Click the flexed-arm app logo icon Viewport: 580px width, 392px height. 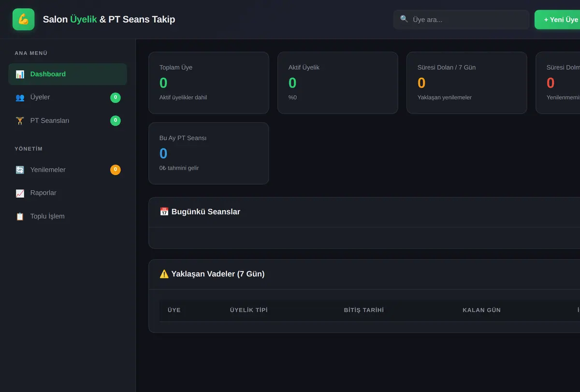23,19
